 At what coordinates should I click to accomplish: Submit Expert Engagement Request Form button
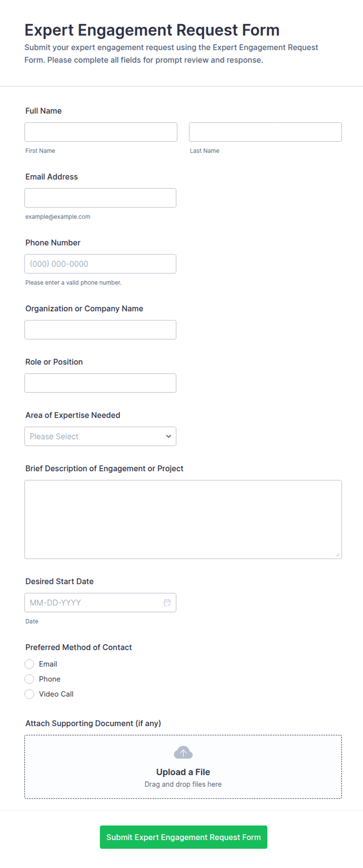coord(183,837)
